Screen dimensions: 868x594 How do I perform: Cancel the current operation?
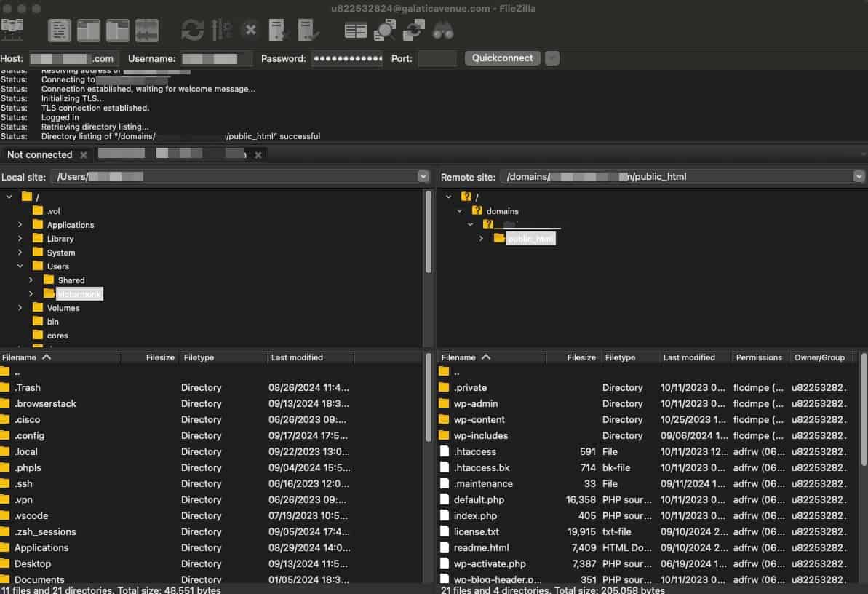[250, 30]
